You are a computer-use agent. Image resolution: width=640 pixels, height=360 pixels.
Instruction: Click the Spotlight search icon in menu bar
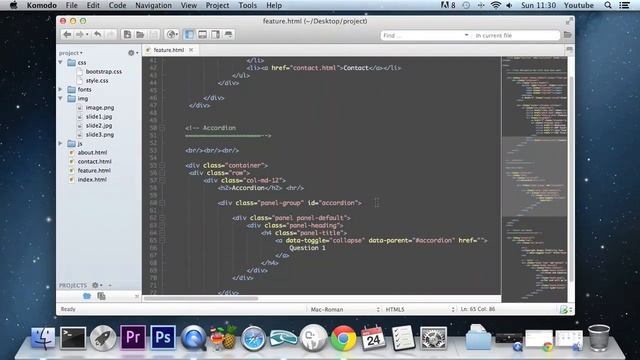[x=608, y=5]
